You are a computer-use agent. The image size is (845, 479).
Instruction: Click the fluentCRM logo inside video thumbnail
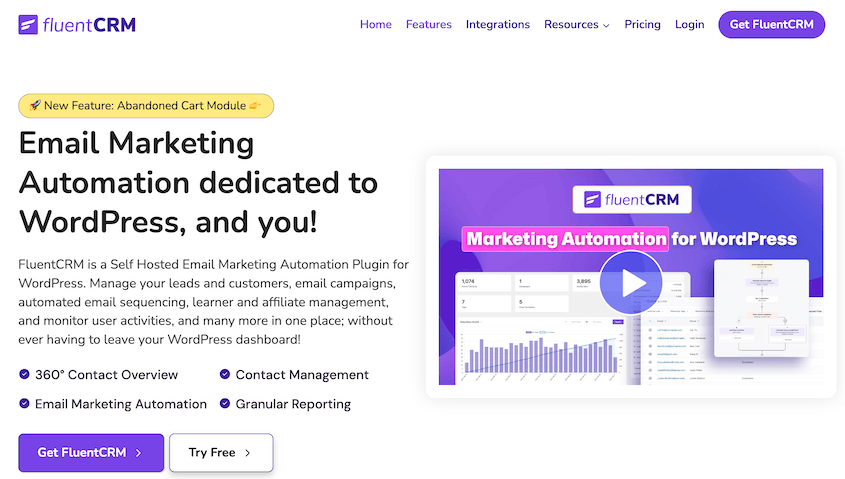(632, 200)
